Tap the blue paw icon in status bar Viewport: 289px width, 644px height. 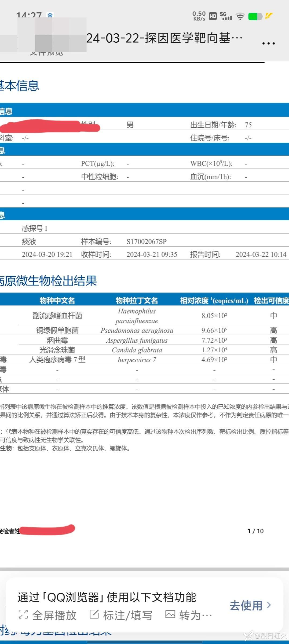[x=50, y=15]
